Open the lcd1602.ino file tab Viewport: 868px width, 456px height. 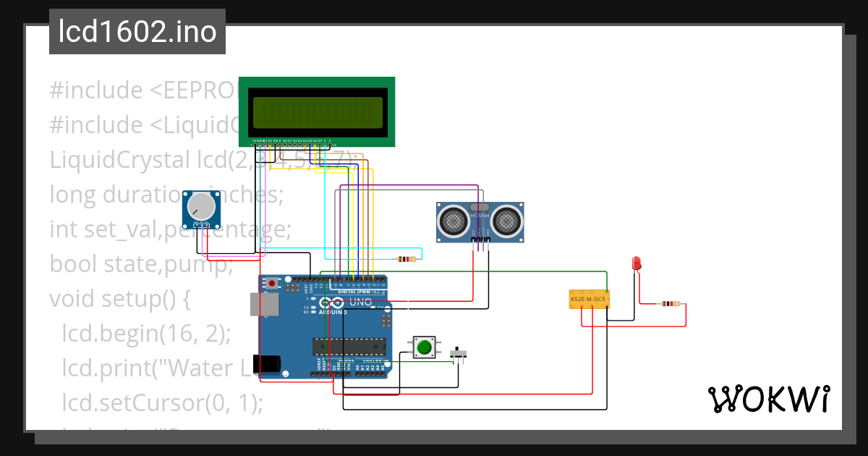137,31
